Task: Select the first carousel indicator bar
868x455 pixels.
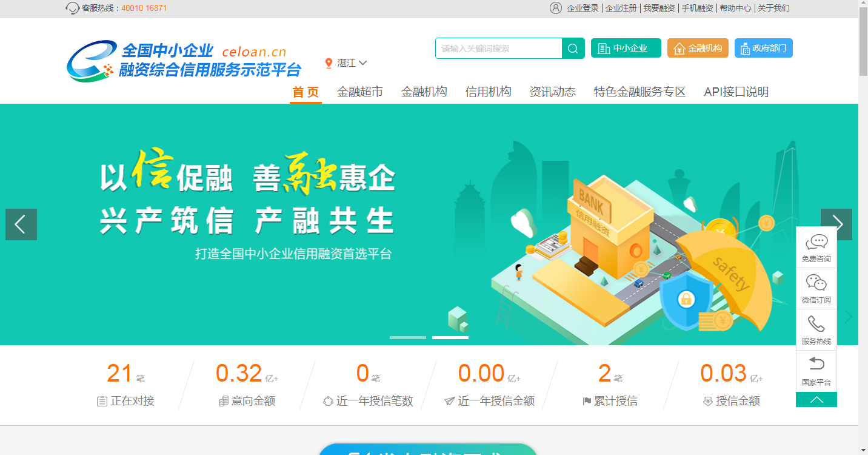Action: [x=408, y=337]
